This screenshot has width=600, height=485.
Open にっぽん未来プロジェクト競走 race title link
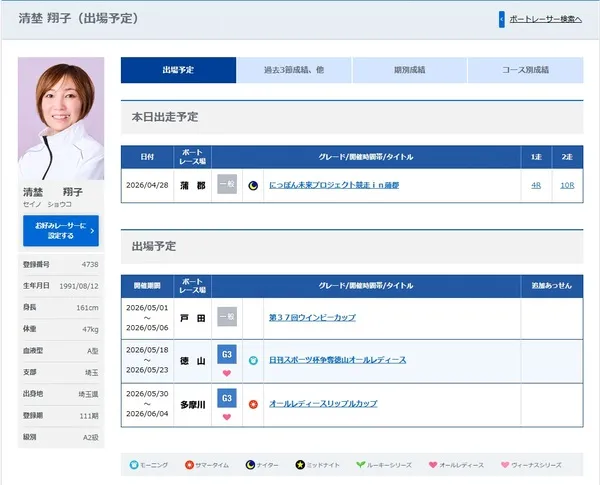(334, 185)
